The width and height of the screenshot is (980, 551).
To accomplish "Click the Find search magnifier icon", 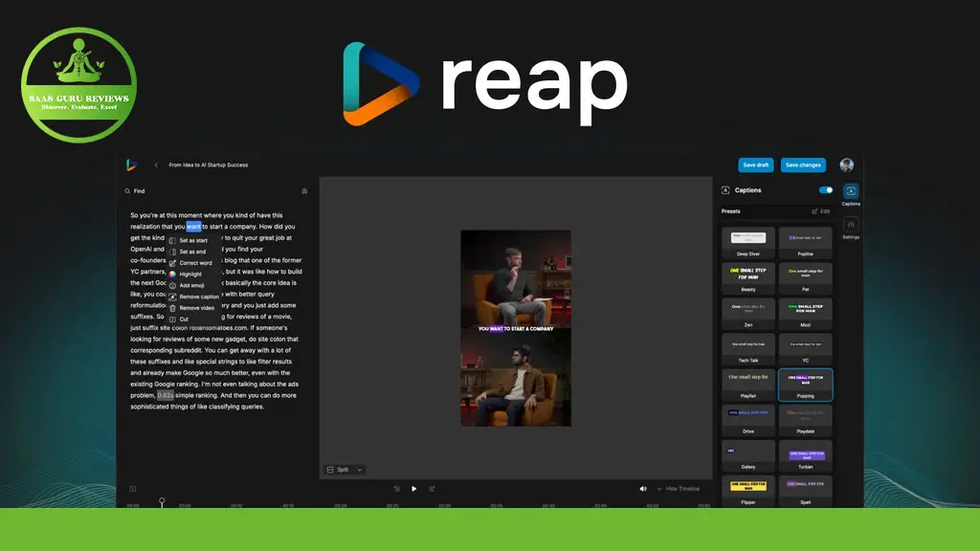I will 127,191.
